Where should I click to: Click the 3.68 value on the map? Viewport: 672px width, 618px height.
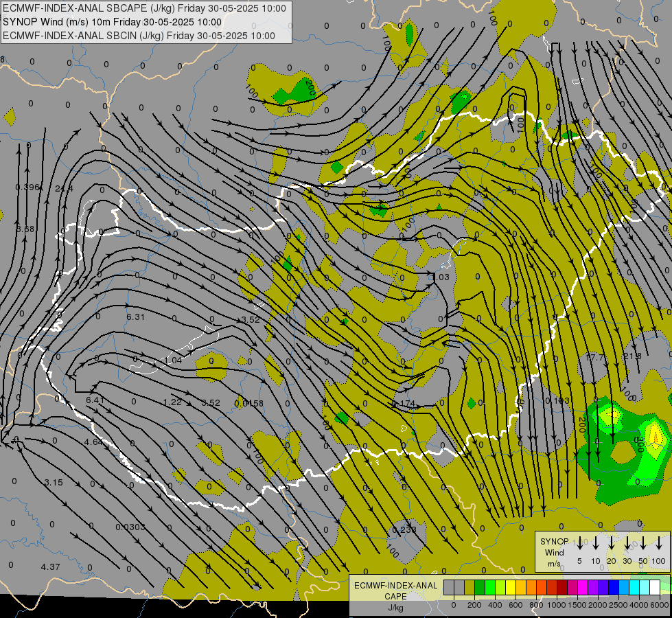25,229
